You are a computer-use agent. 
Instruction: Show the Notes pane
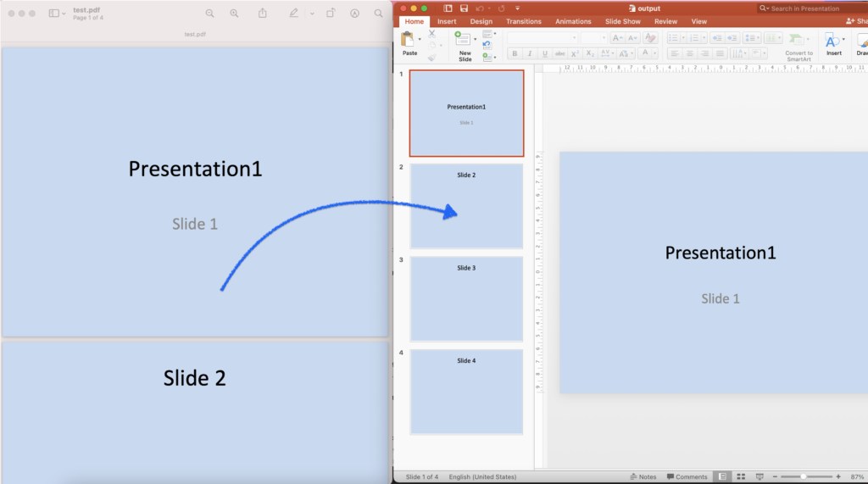(x=643, y=477)
